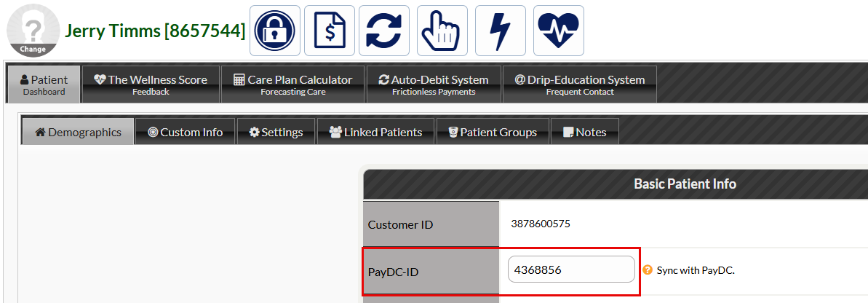Open the Custom Info sub-tab
The height and width of the screenshot is (303, 868).
[186, 132]
